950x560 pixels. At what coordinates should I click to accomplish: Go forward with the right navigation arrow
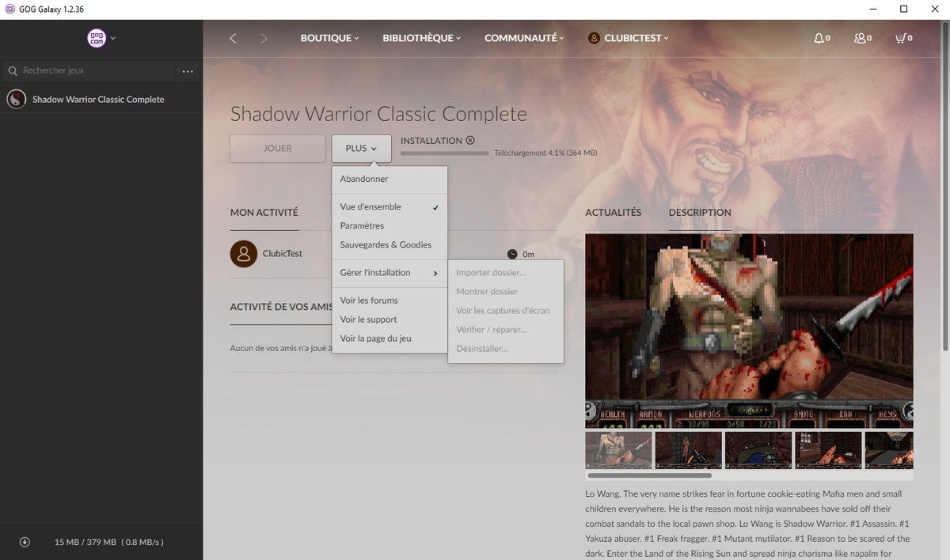(x=264, y=38)
